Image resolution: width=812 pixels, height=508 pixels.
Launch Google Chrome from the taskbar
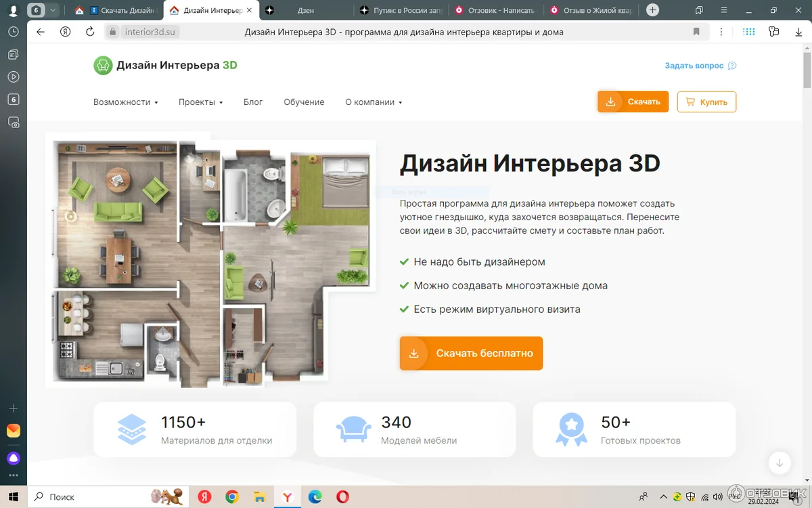tap(232, 496)
